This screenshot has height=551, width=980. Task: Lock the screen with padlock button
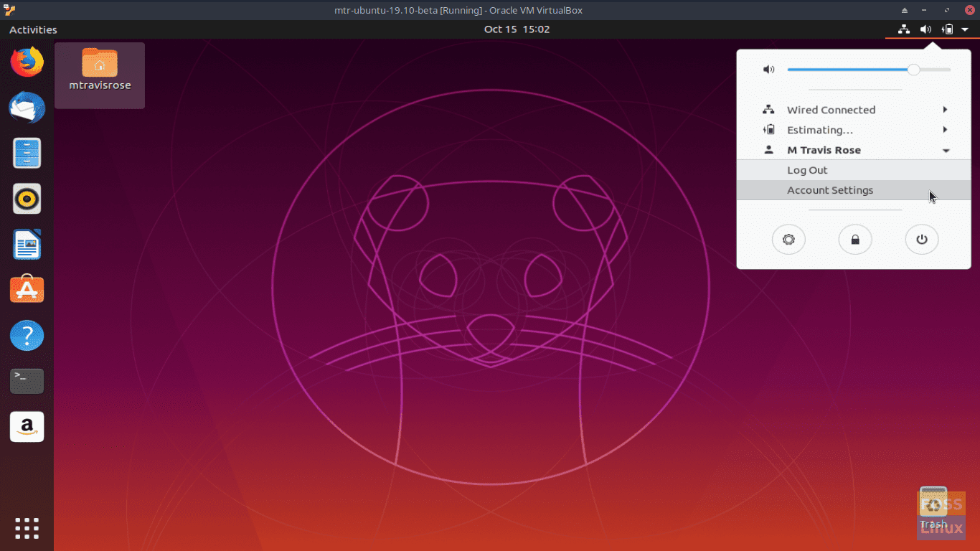click(855, 240)
